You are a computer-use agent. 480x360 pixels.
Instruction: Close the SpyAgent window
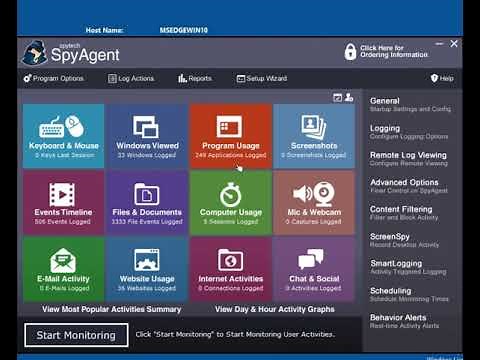454,44
